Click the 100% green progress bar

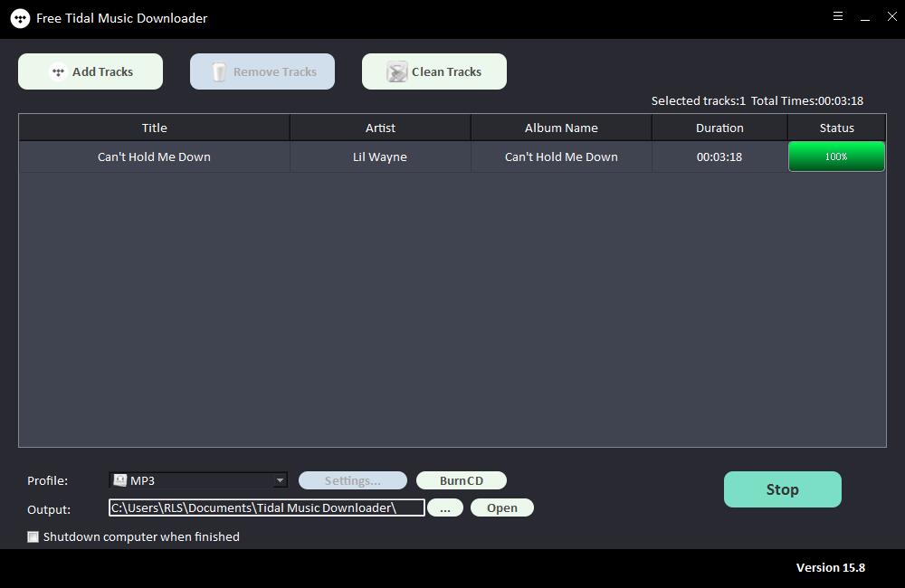click(x=836, y=156)
